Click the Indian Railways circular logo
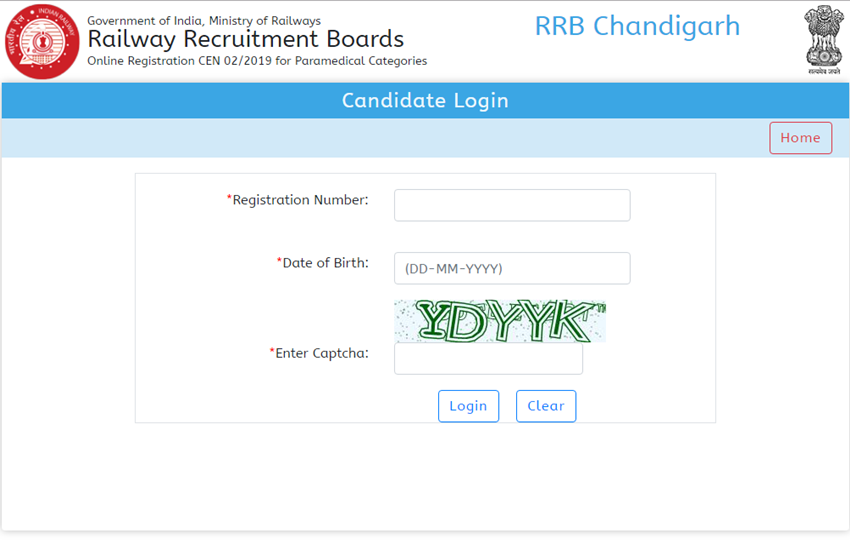The height and width of the screenshot is (550, 850). pos(42,42)
